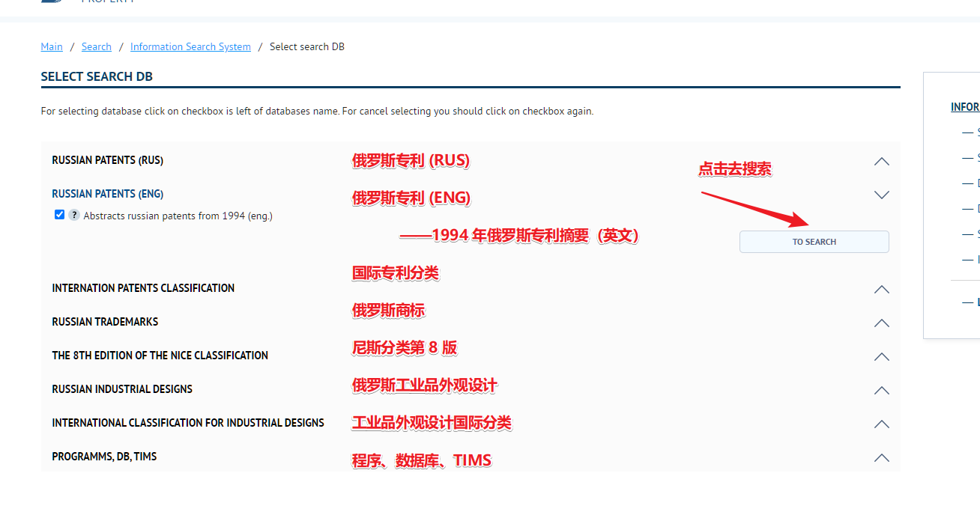
Task: Collapse the RUSSIAN PATENTS (ENG) chevron
Action: click(882, 195)
